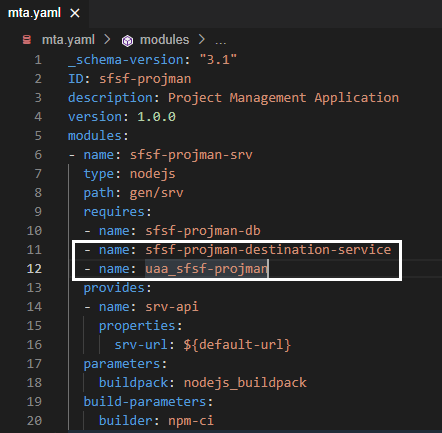442x433 pixels.
Task: Click the modules cube icon in breadcrumb
Action: pos(127,41)
